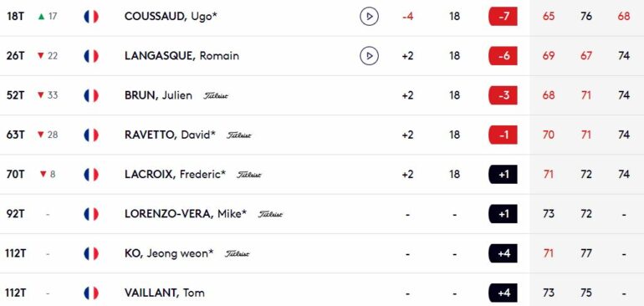This screenshot has width=644, height=306.
Task: Click the Titleist logo next to Brun
Action: click(x=216, y=95)
